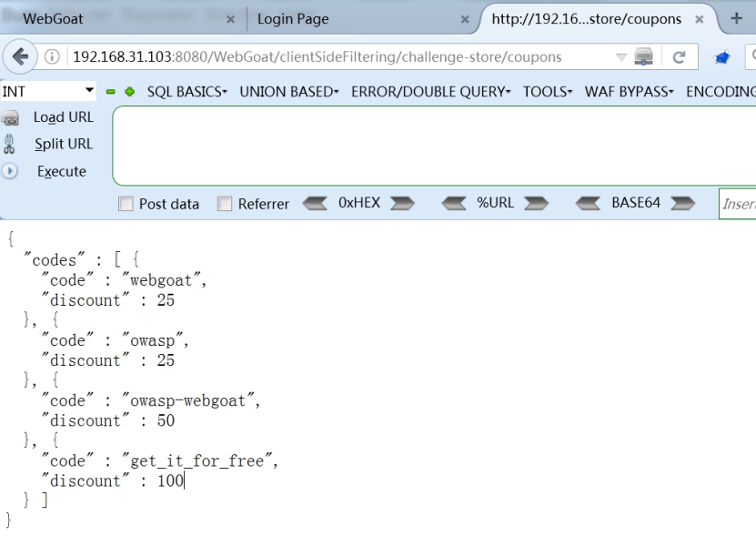Open a new browser tab with plus
756x546 pixels.
coord(736,18)
